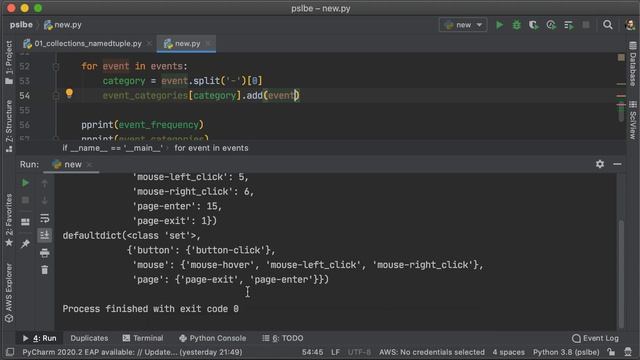
Task: Open the SciView side panel
Action: 633,120
